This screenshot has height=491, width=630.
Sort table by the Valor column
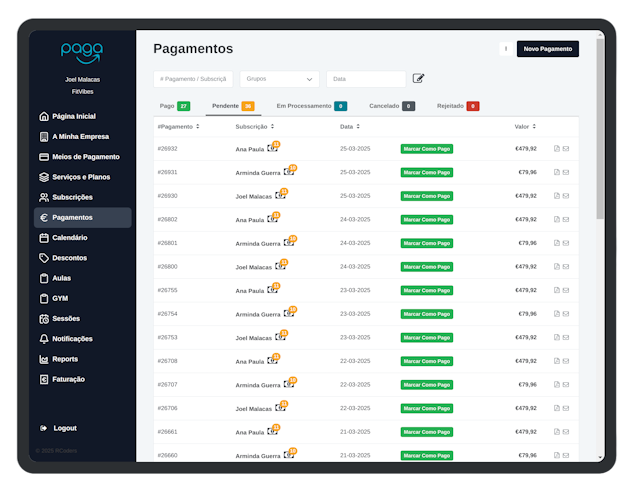(x=534, y=127)
